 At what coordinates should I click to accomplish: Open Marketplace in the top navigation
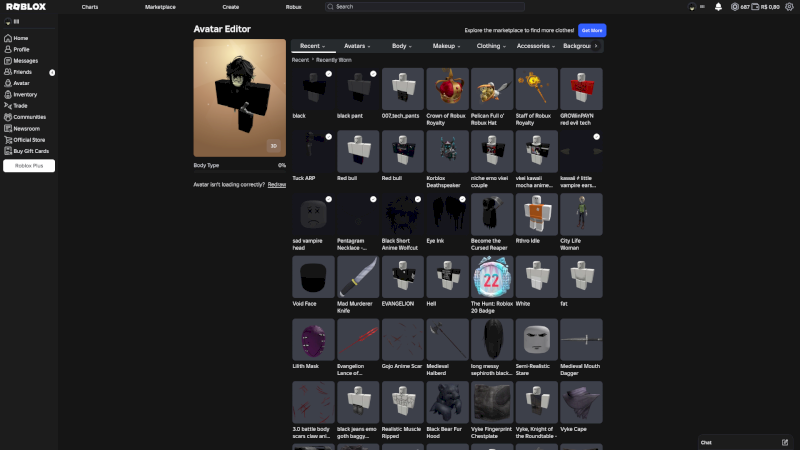[x=160, y=7]
